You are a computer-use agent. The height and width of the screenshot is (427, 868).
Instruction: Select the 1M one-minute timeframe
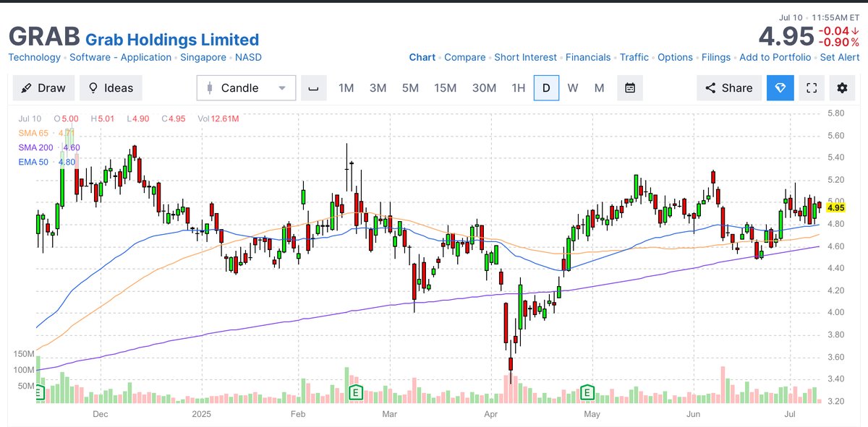[346, 88]
